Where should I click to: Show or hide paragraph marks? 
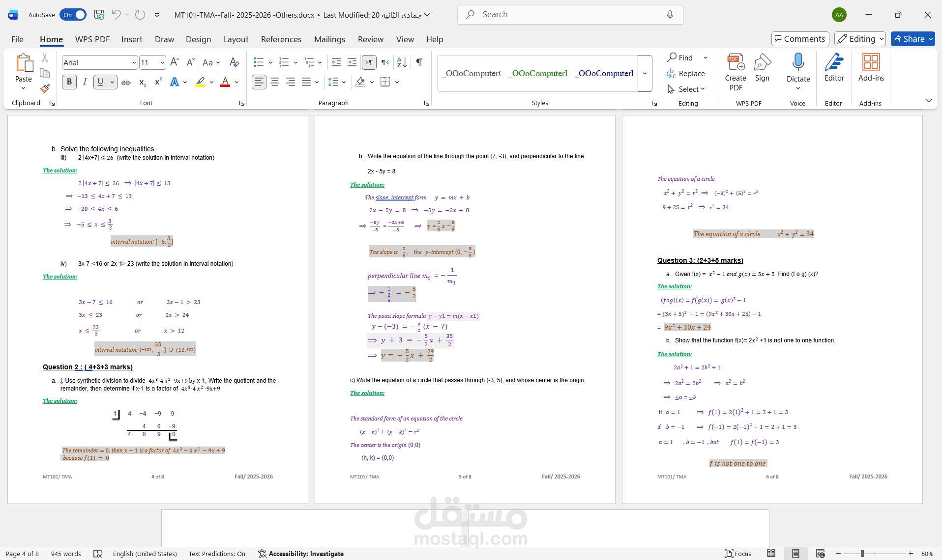(x=419, y=62)
